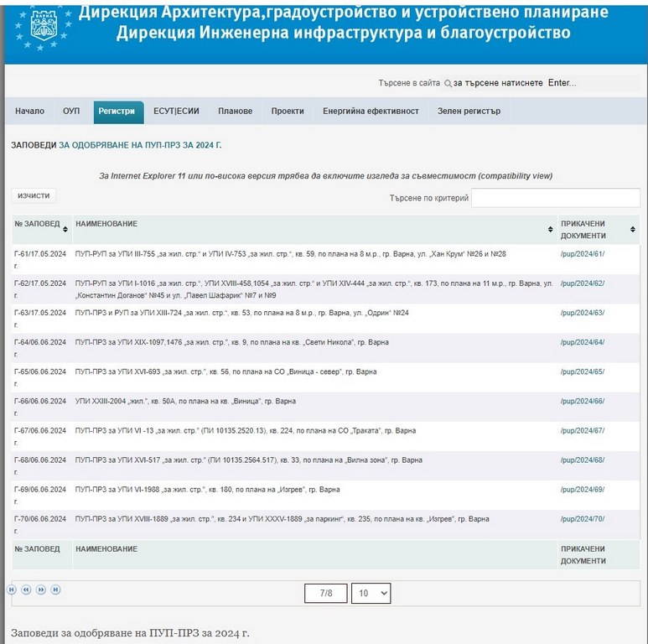
Task: Open the /pup/2024/61/ document link
Action: point(582,254)
